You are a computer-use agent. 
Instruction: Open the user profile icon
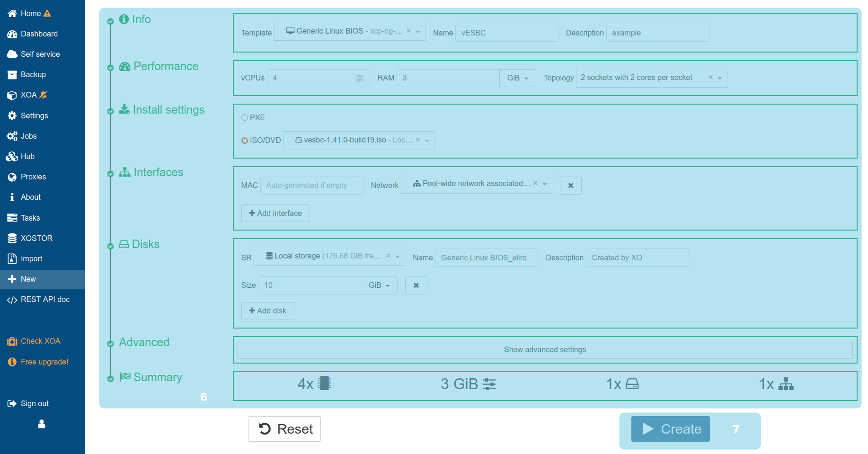(x=42, y=424)
